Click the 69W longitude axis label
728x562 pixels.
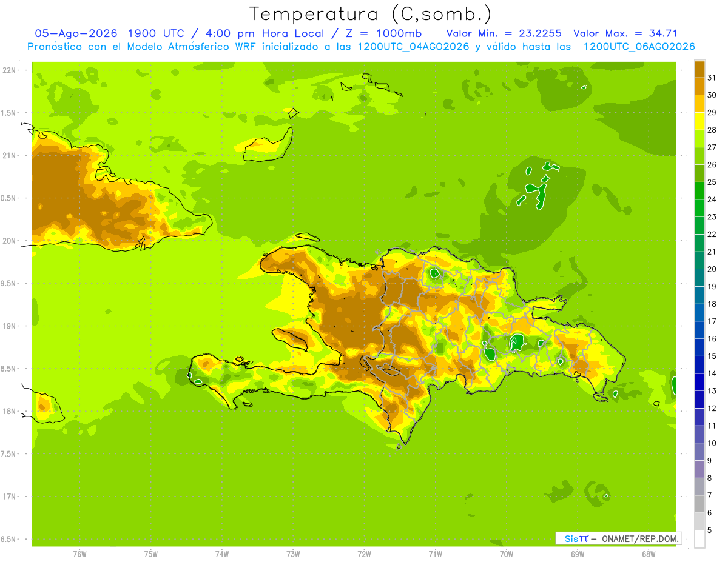(x=577, y=554)
